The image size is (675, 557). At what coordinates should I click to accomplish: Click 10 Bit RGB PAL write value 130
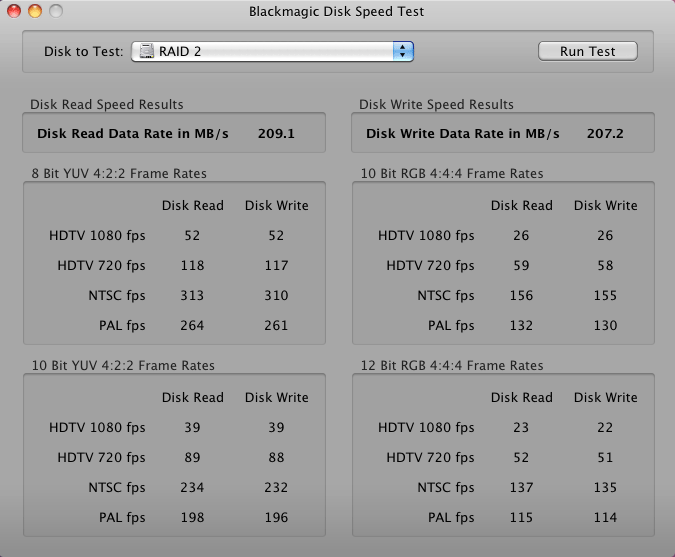605,325
